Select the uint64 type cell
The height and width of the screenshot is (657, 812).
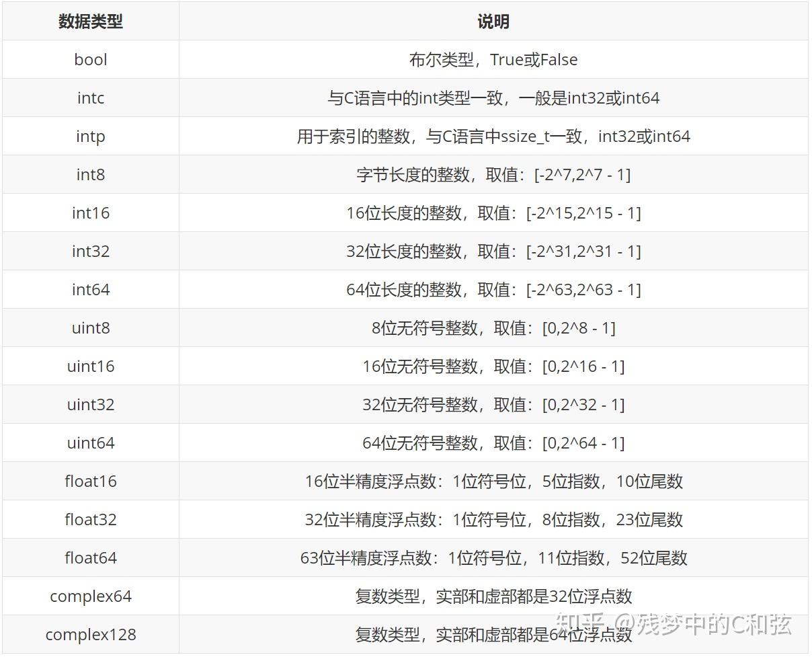tap(89, 442)
